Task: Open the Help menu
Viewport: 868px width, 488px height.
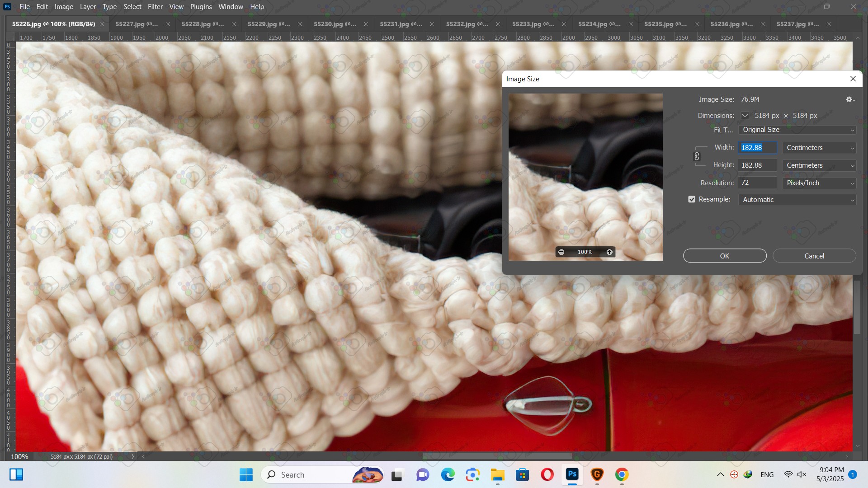Action: tap(257, 7)
